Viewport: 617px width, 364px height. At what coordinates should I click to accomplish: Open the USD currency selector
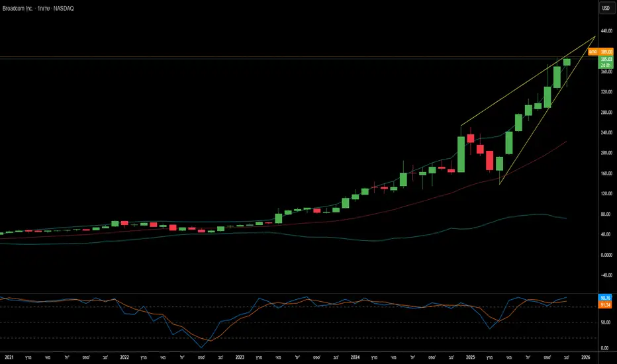click(606, 8)
